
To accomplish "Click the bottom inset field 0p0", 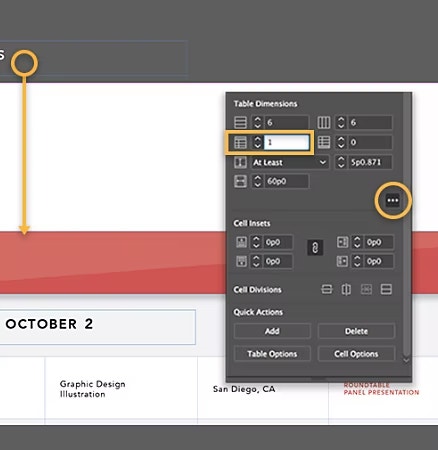I will pos(278,261).
